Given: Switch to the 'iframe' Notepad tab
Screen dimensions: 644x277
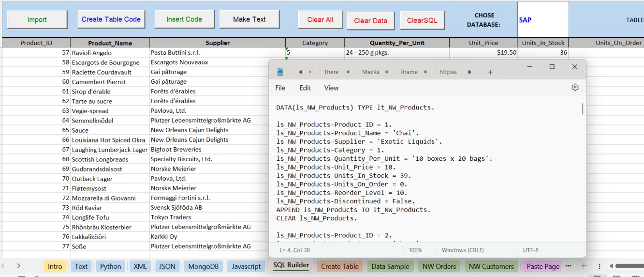Looking at the screenshot, I should [x=409, y=72].
